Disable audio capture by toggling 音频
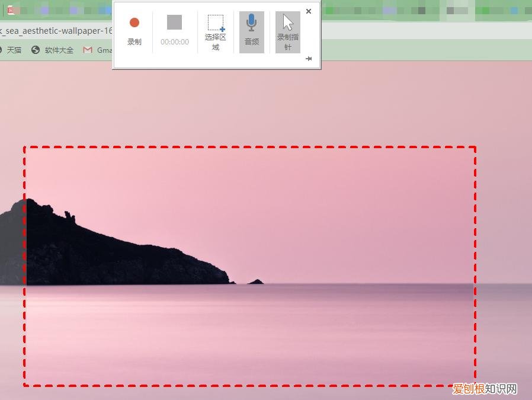 pyautogui.click(x=251, y=31)
